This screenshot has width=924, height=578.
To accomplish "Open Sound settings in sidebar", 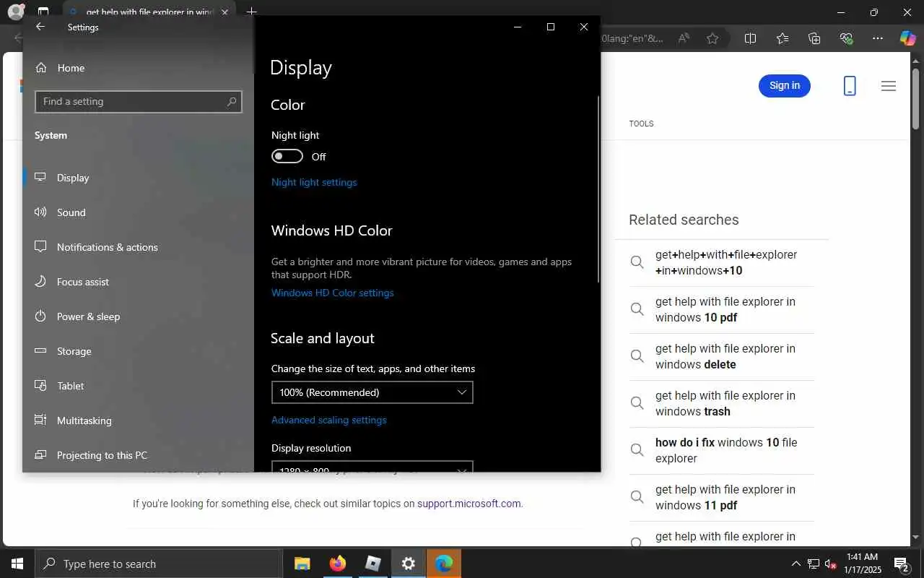I will point(138,212).
